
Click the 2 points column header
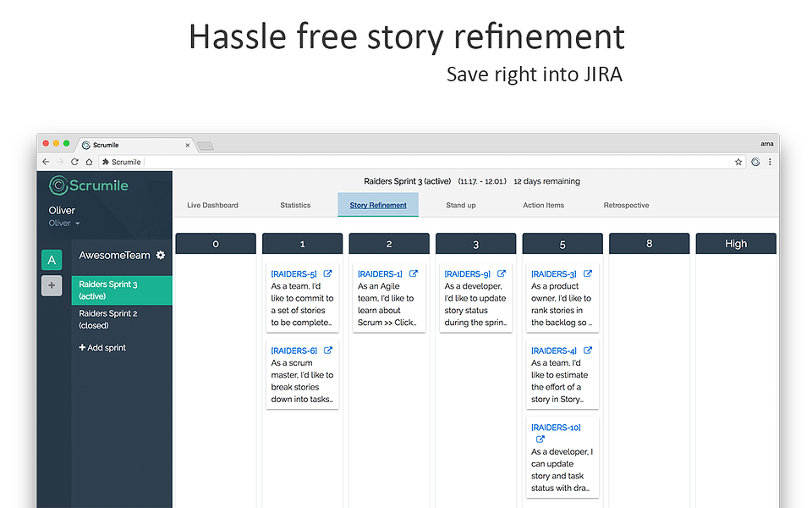point(389,244)
